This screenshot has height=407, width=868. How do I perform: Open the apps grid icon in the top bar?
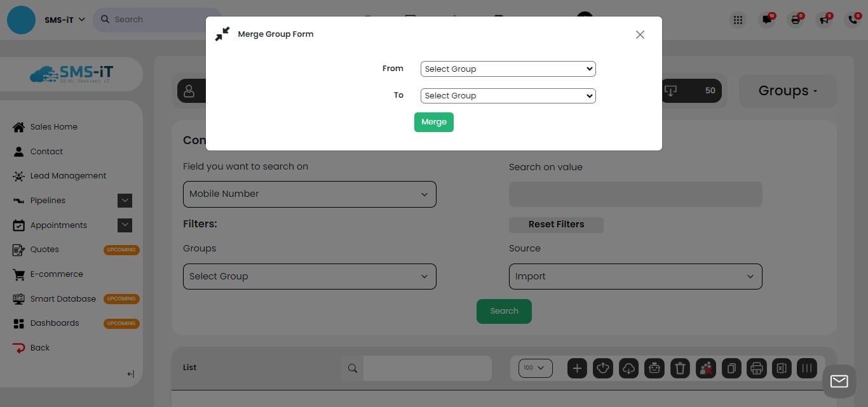click(738, 20)
